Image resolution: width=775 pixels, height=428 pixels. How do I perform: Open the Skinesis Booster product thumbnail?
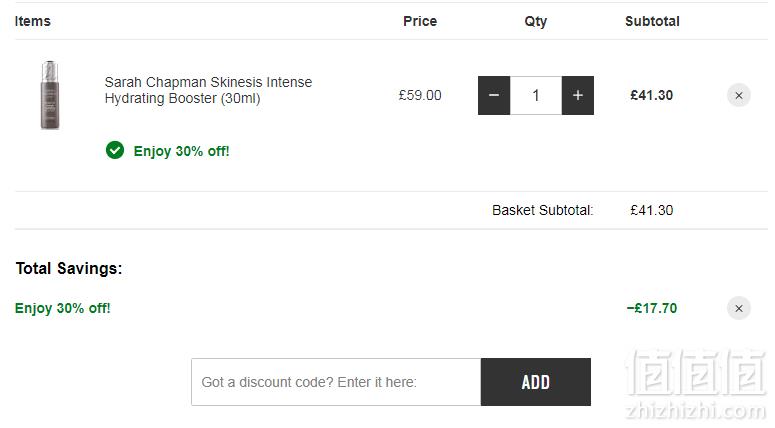49,95
